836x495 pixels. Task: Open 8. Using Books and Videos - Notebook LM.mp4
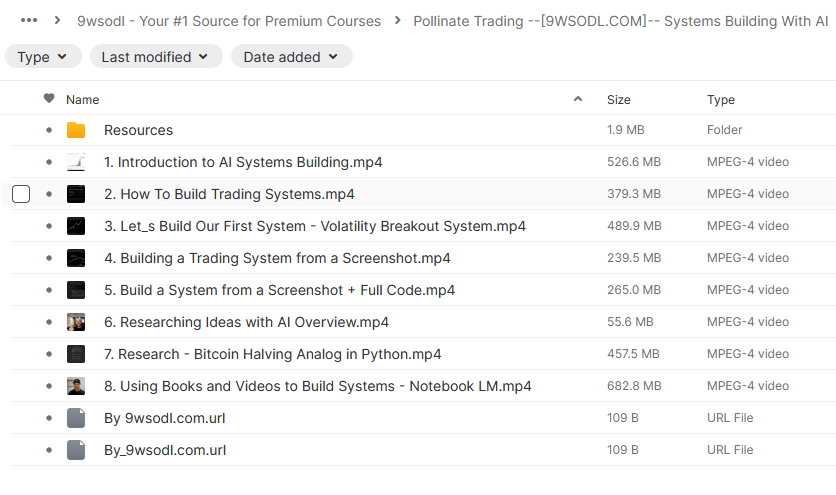pyautogui.click(x=318, y=386)
